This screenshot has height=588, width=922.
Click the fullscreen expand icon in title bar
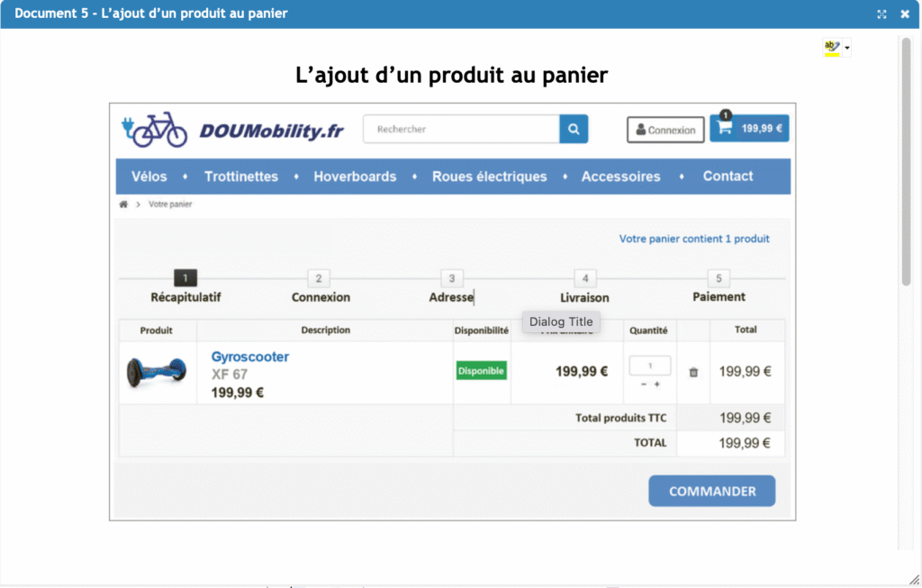click(881, 14)
